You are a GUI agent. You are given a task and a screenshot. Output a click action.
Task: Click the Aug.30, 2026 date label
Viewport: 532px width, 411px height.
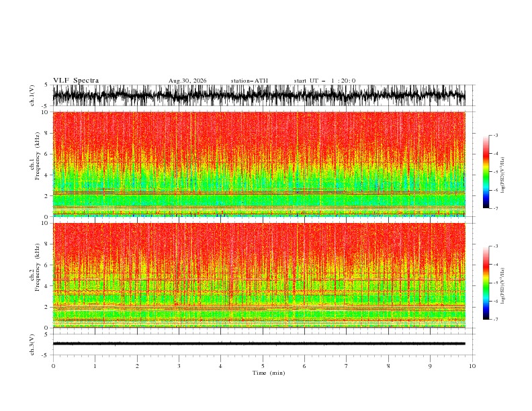(187, 81)
